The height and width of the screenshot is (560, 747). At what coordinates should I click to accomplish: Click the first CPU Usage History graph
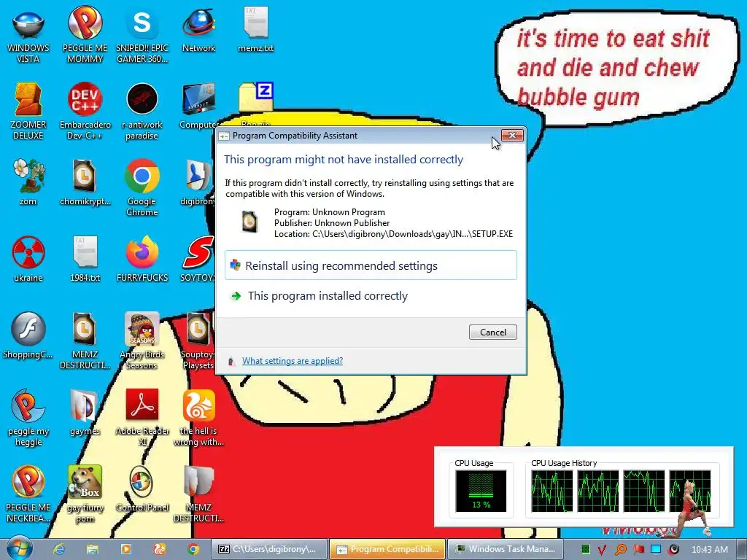tap(551, 491)
